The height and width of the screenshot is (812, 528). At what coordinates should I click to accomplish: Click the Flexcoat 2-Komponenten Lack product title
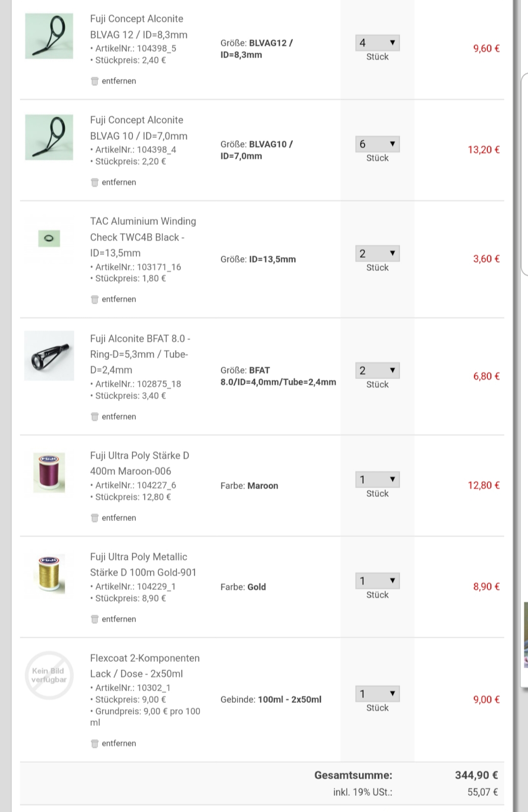pos(144,666)
